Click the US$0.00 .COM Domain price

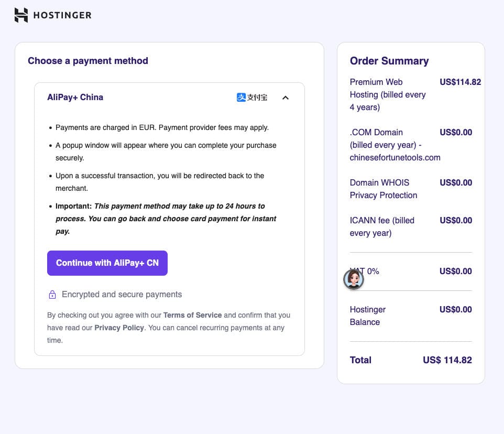pyautogui.click(x=456, y=133)
